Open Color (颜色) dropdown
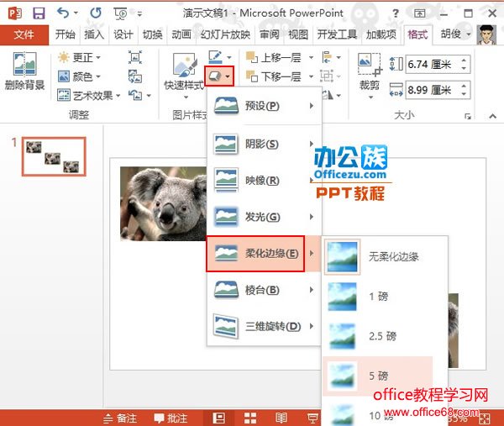Viewport: 504px width, 426px height. click(x=79, y=76)
